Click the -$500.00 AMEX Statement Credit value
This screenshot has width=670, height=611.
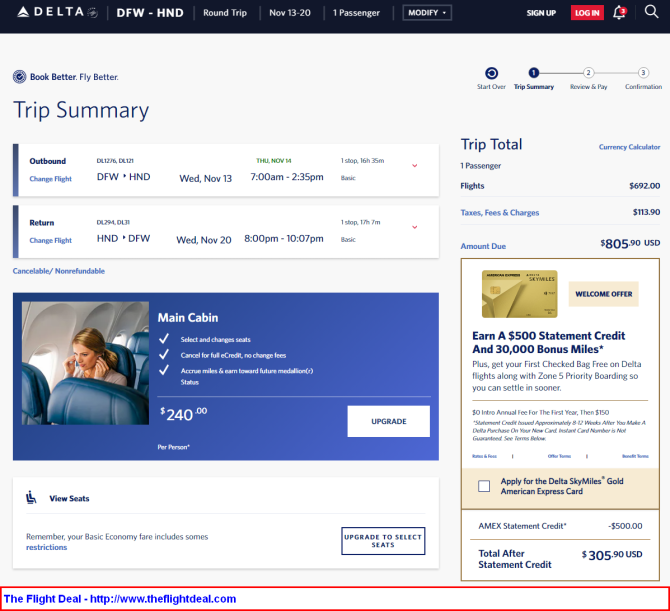pyautogui.click(x=625, y=526)
